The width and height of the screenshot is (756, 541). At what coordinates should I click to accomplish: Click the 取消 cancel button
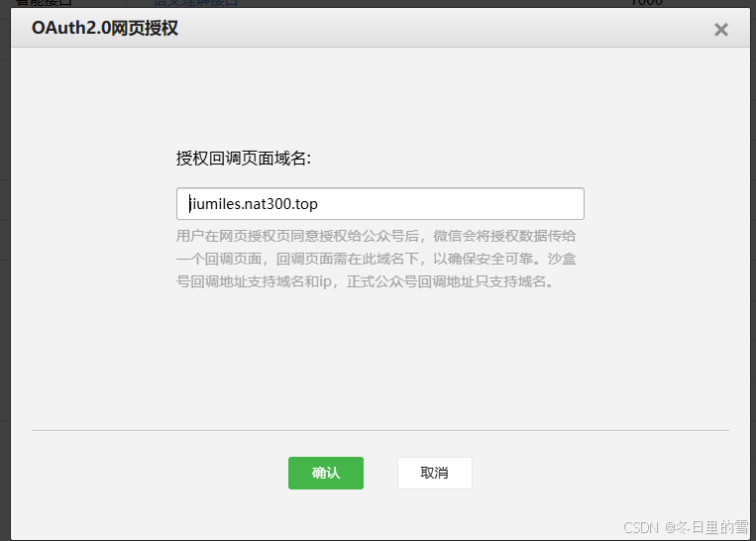pos(434,473)
